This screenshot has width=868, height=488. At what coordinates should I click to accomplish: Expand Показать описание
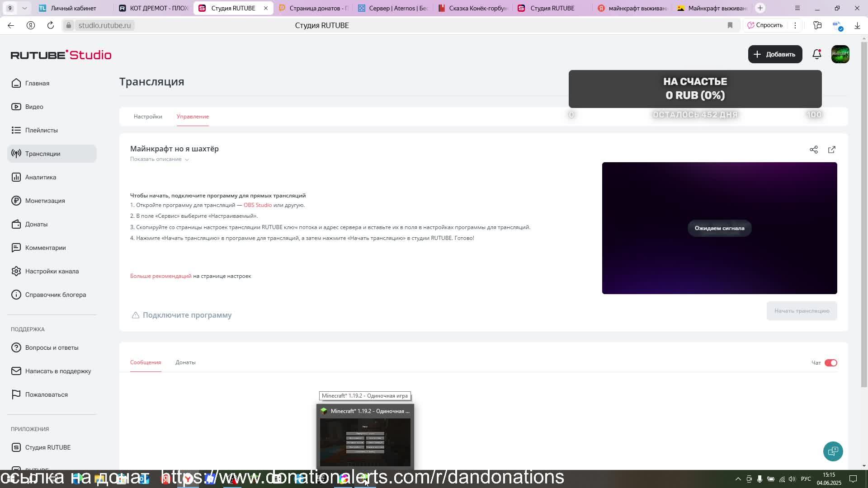click(x=159, y=159)
